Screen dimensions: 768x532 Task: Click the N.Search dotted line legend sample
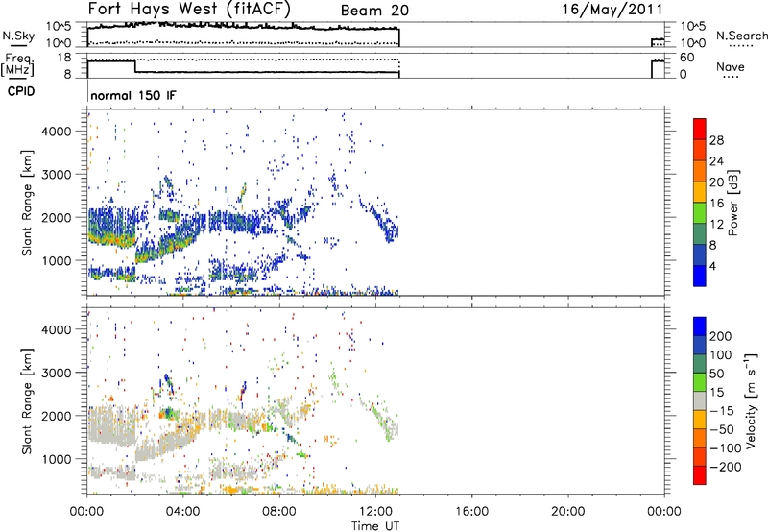[741, 46]
